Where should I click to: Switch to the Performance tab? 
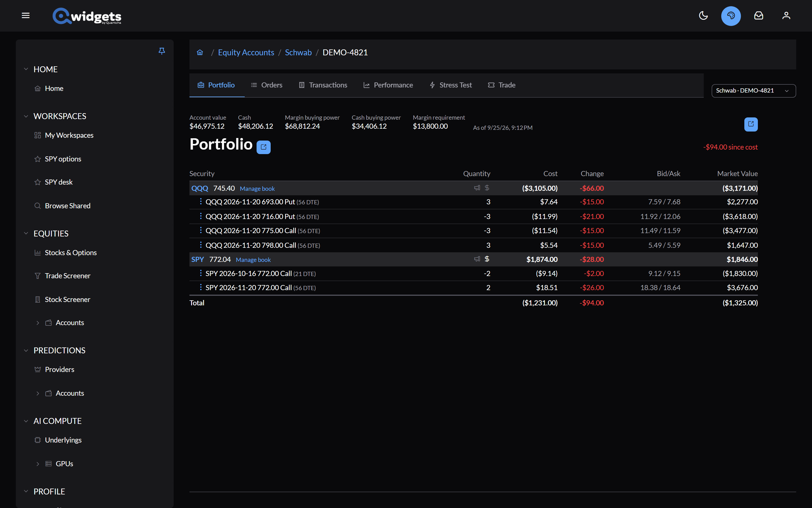(x=388, y=85)
